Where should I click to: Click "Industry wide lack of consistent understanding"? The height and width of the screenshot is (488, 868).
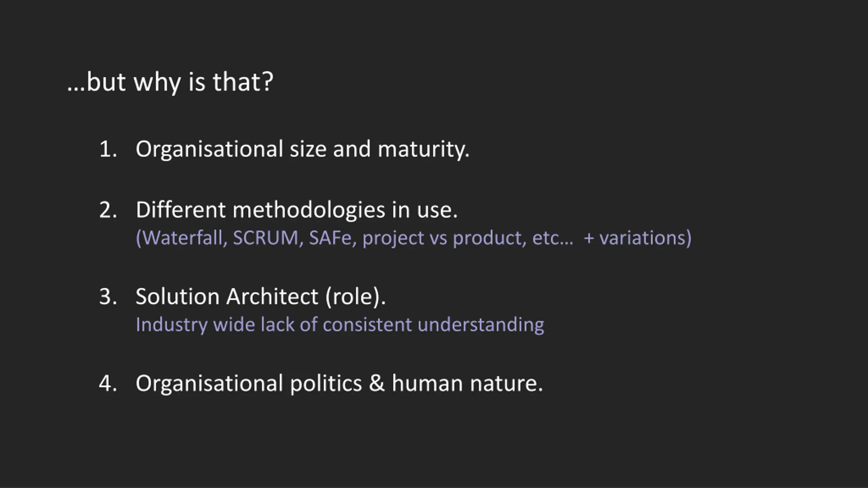point(340,325)
